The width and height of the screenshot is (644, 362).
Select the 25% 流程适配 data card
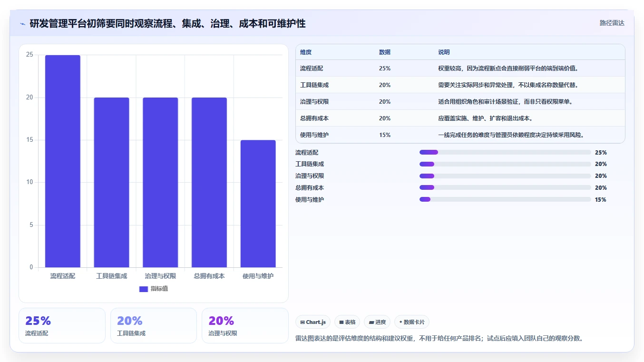(x=62, y=325)
